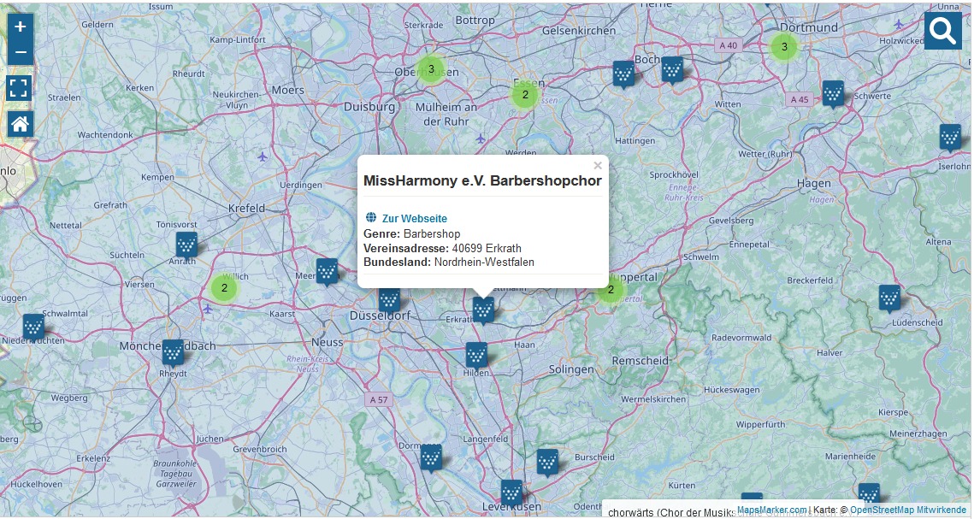Screen dimensions: 980x519
Task: Open the map search tool
Action: [942, 32]
